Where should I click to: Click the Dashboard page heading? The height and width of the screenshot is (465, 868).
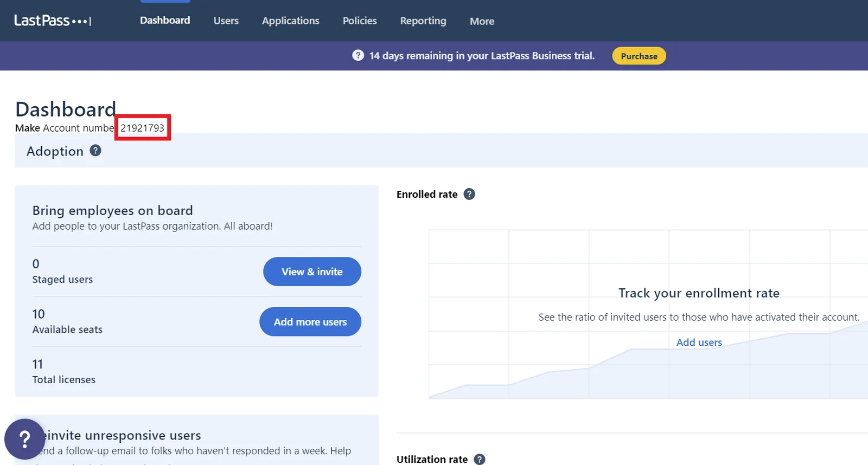pos(66,109)
